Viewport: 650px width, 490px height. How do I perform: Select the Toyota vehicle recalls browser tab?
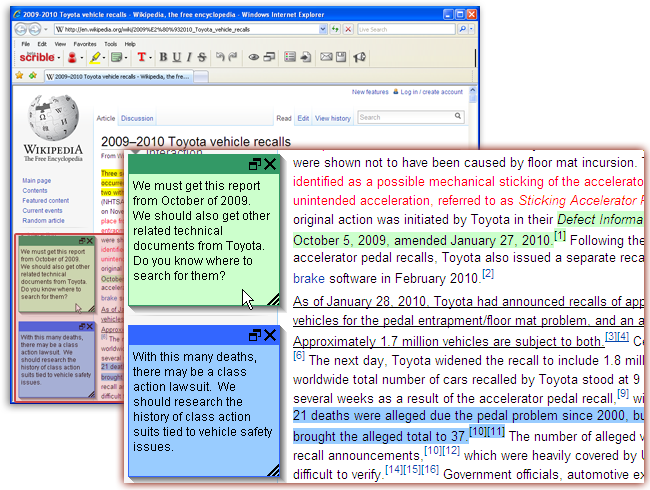[x=118, y=77]
